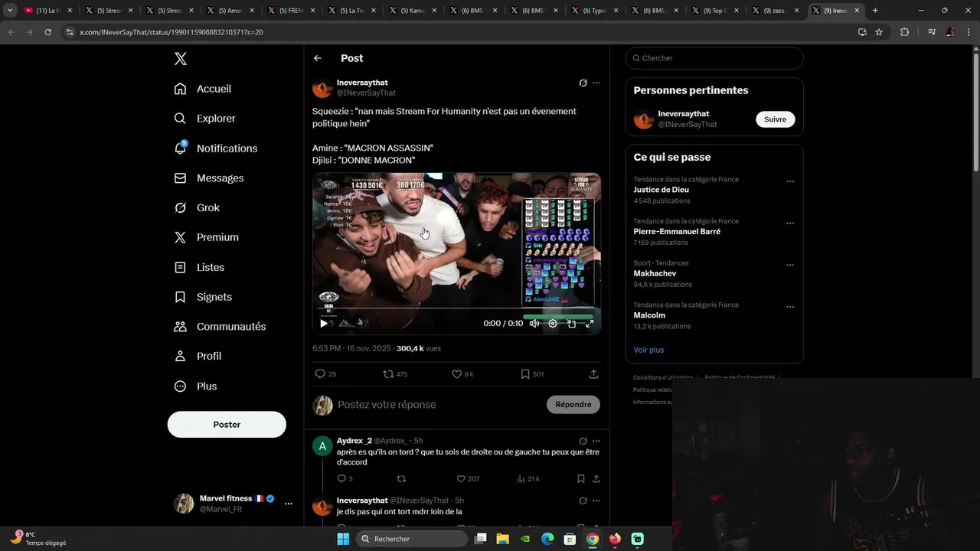Bookmark the post showing 501
Viewport: 980px width, 551px height.
pos(525,374)
